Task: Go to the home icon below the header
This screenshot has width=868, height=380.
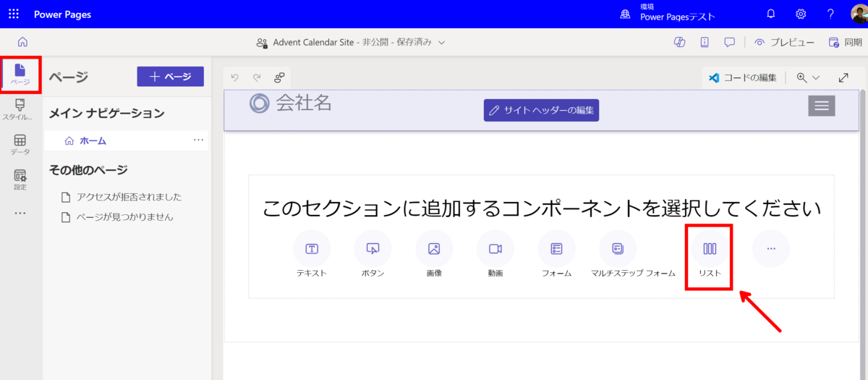Action: 22,42
